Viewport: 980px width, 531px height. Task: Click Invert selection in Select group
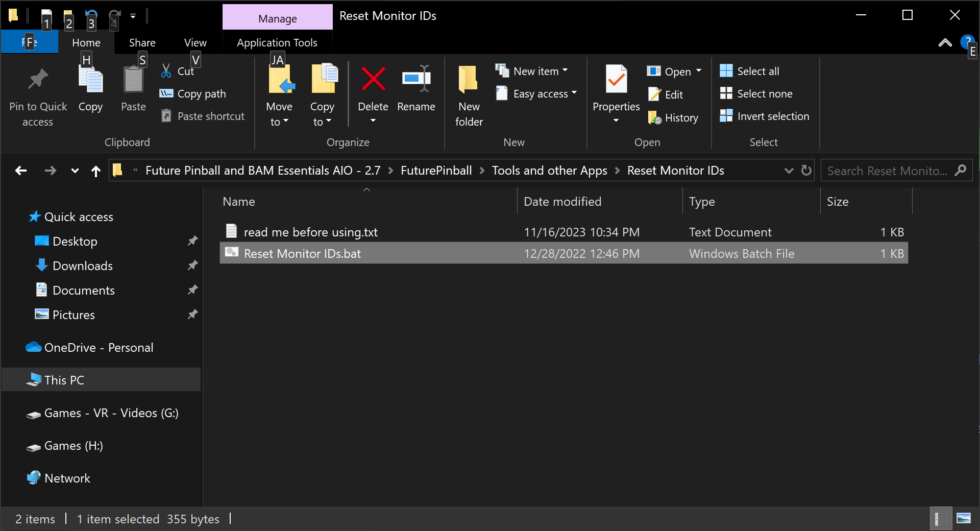pyautogui.click(x=765, y=116)
